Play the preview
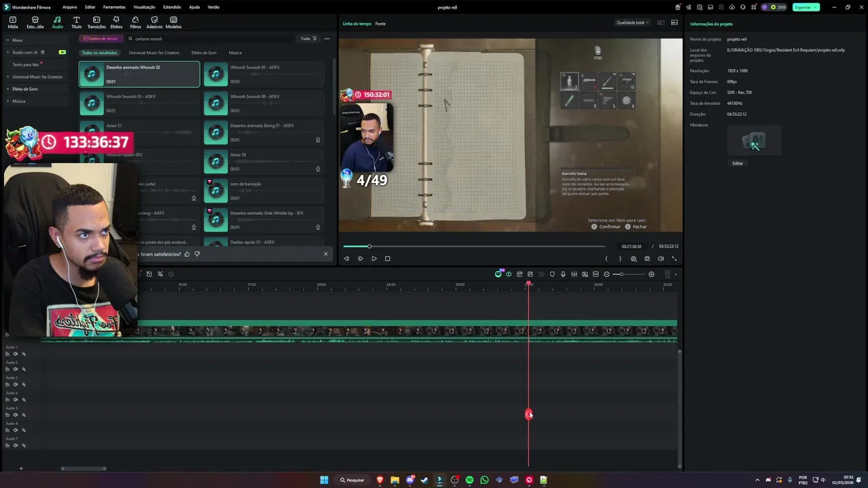This screenshot has width=868, height=488. [x=374, y=258]
